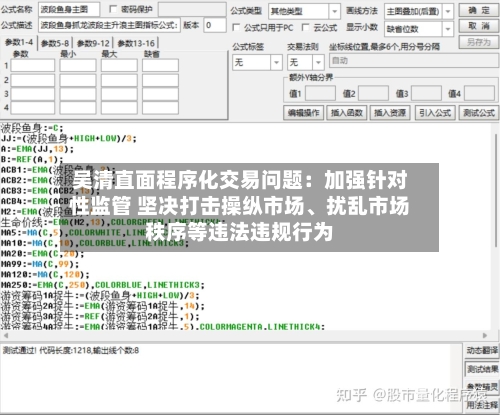
Task: Click the 参数精灵 button
Action: click(x=482, y=387)
